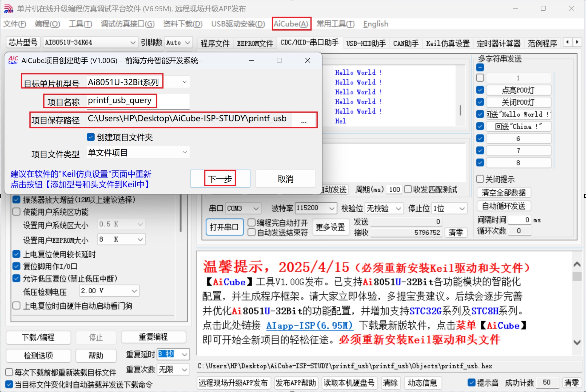Viewport: 586px width, 392px height.
Task: Switch to the 定时器计算器 tab
Action: 499,43
